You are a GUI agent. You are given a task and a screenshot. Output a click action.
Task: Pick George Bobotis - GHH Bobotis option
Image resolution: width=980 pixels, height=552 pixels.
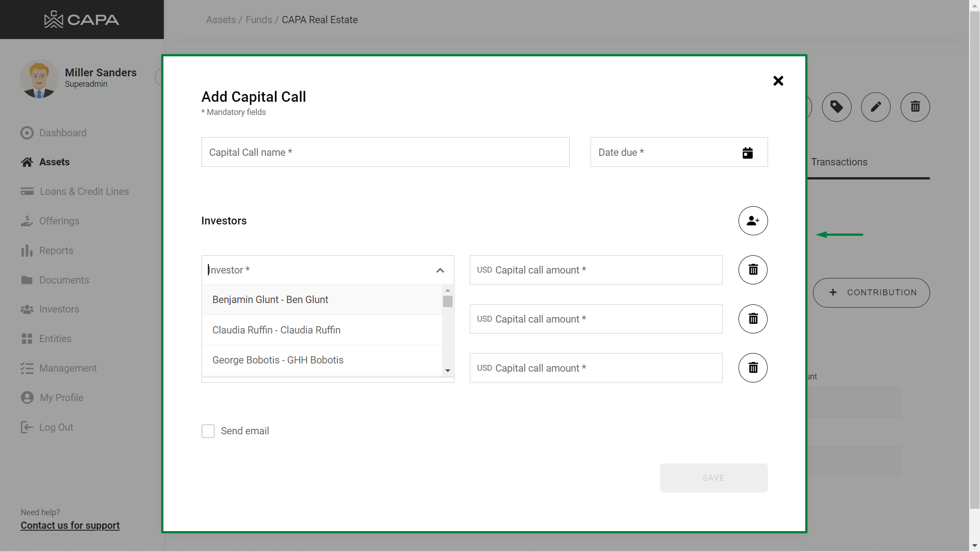[277, 360]
